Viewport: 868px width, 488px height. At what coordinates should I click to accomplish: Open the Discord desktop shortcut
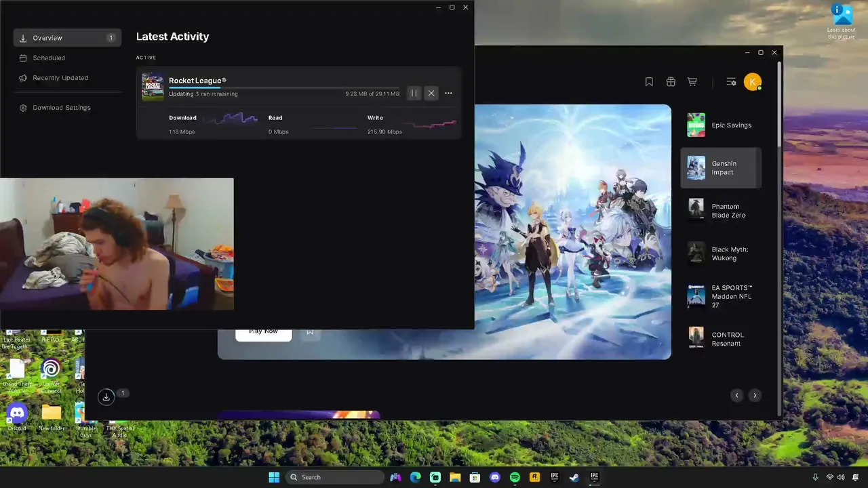(x=17, y=417)
